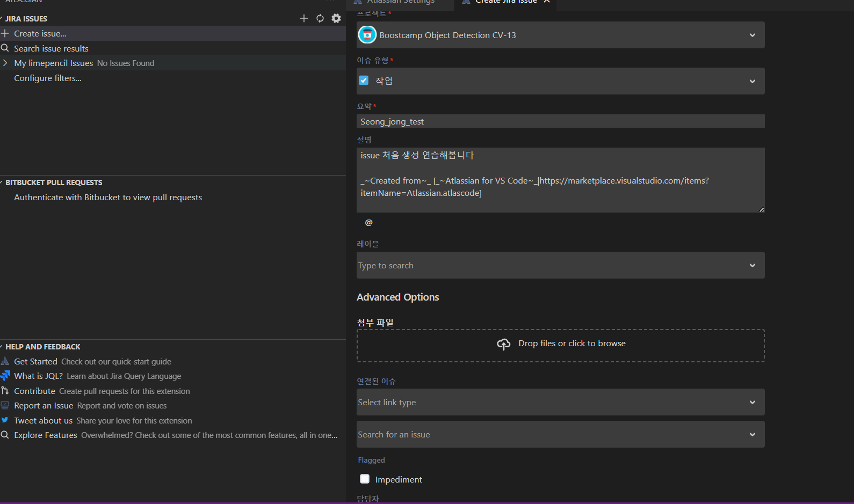The height and width of the screenshot is (504, 854).
Task: Click the plus icon in Jira Issues header
Action: (x=304, y=18)
